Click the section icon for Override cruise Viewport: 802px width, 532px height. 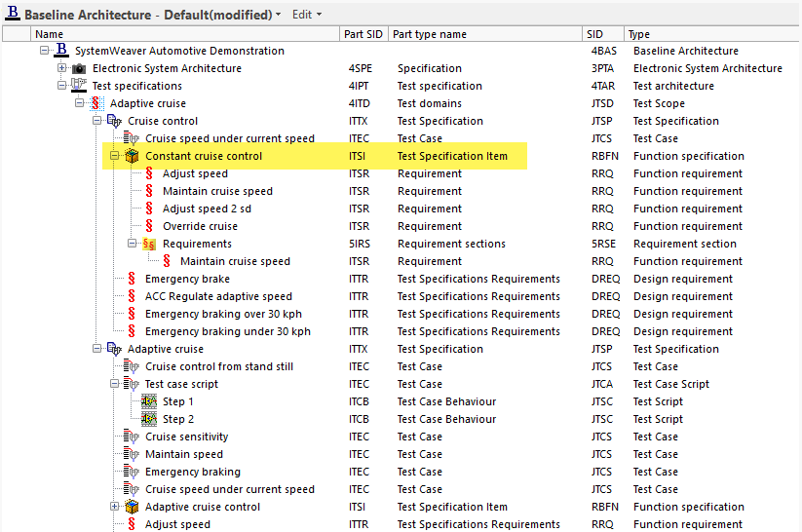pos(149,226)
